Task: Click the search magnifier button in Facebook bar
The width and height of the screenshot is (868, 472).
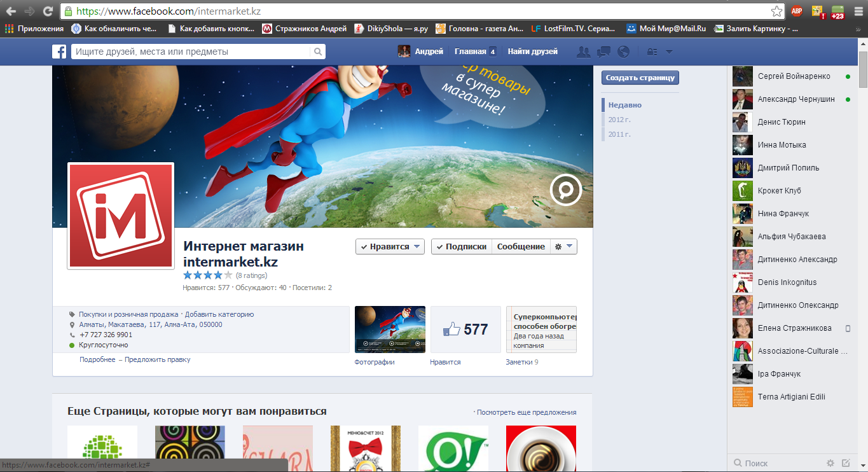Action: 319,52
